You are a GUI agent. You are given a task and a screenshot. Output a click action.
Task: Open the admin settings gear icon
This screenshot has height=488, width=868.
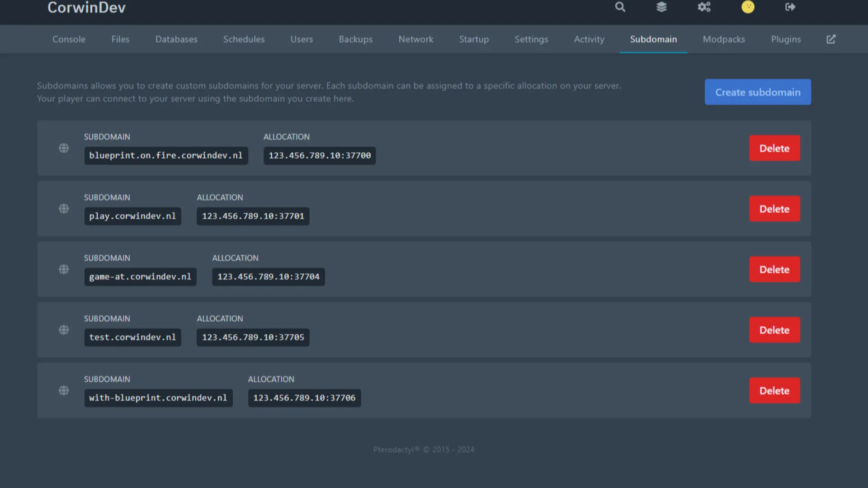(704, 7)
